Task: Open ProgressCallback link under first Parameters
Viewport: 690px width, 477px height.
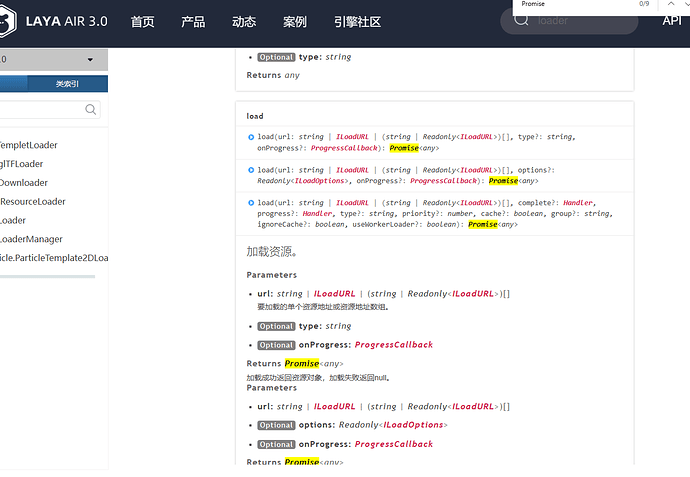Action: [394, 345]
